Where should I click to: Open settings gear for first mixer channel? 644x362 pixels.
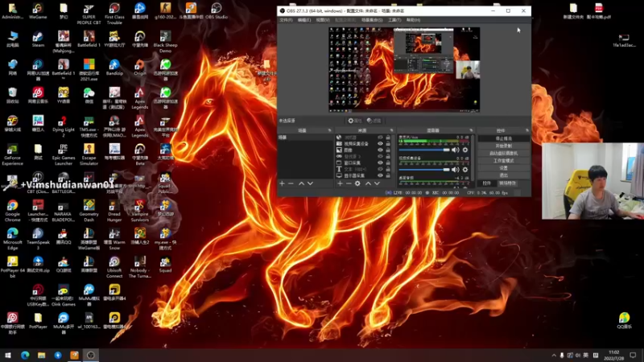coord(465,150)
